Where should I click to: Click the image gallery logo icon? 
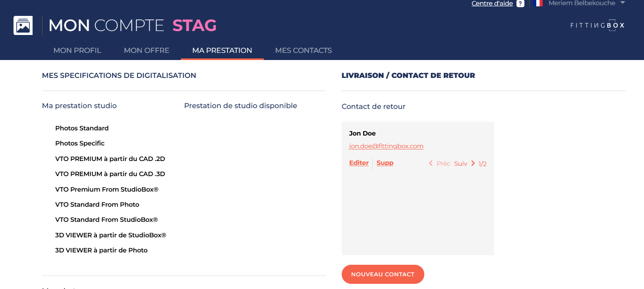(23, 25)
